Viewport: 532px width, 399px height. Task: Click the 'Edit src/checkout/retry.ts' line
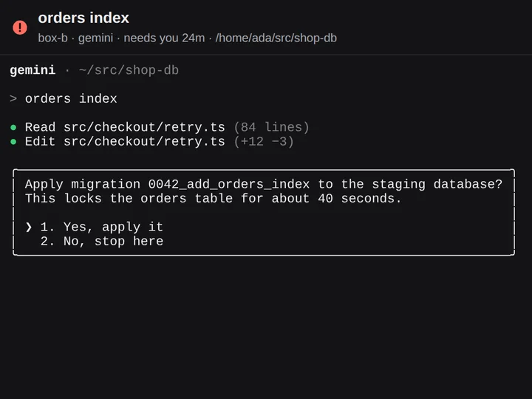125,141
